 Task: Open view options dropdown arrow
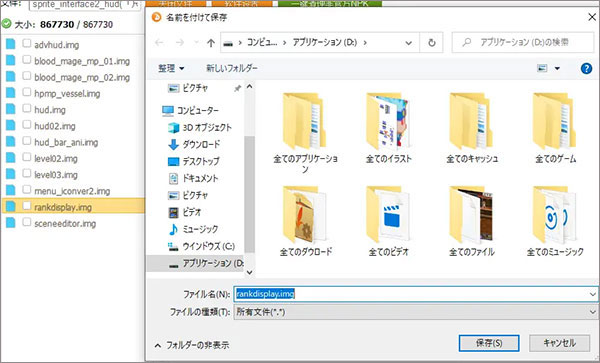pyautogui.click(x=557, y=68)
